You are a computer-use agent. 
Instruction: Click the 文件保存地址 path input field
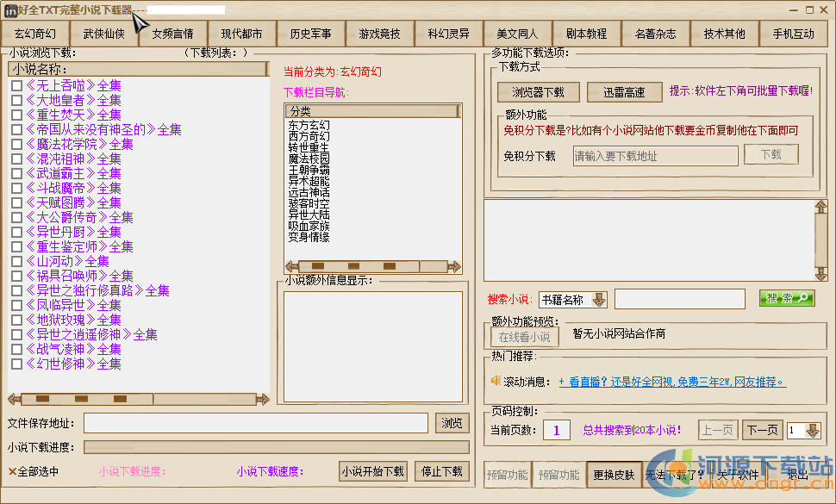point(255,423)
